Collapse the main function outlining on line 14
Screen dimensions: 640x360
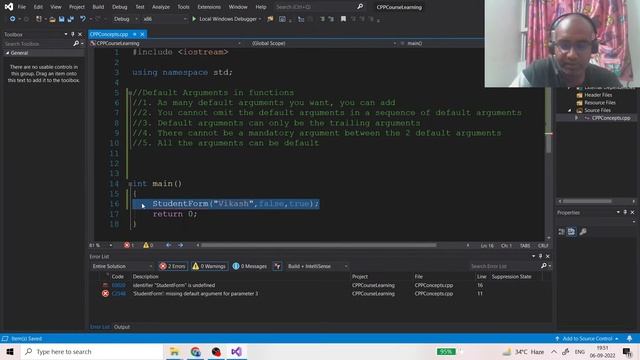coord(130,184)
